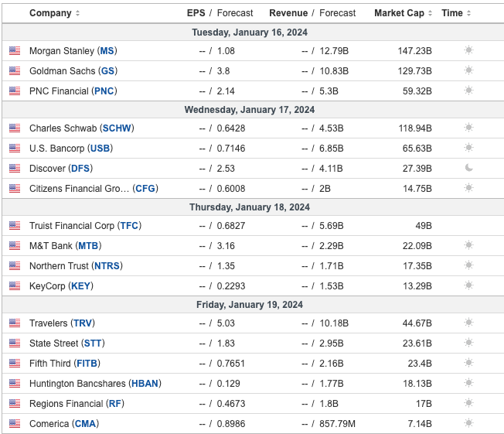The height and width of the screenshot is (434, 504).
Task: Click the sun pre-market icon for Regions Financial
Action: pos(469,403)
